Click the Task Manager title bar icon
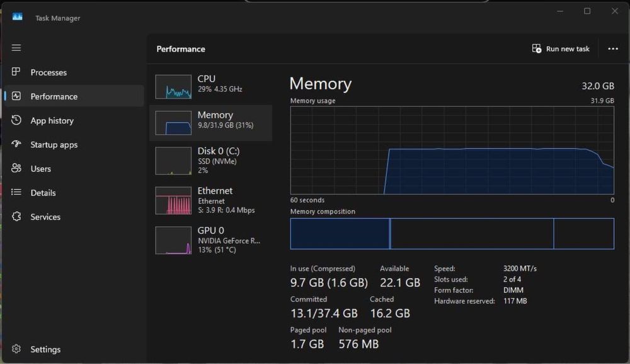Viewport: 630px width, 364px height. pos(18,18)
